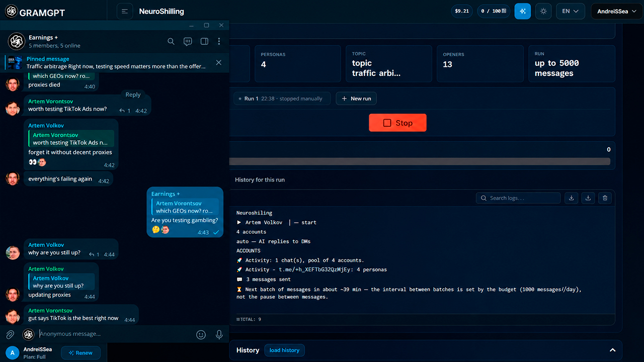
Task: Open quoted 'worth testing TikTok Ads' reply
Action: coord(71,139)
